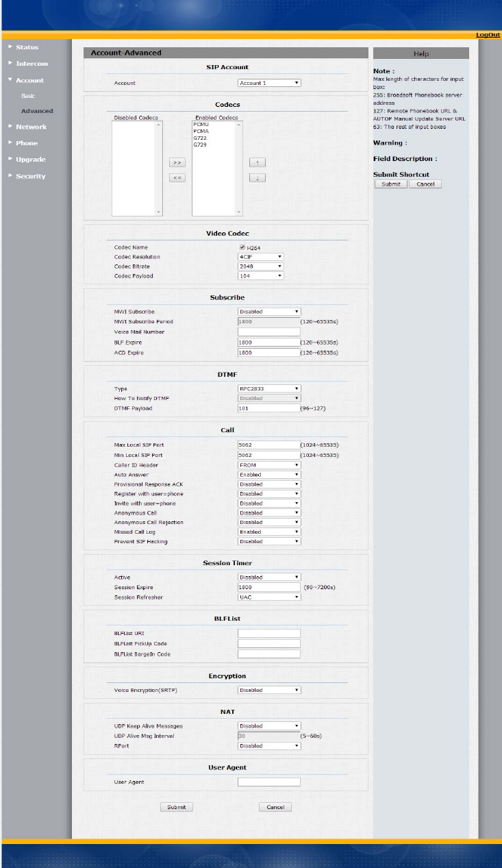The width and height of the screenshot is (502, 868).
Task: Open the Invite with user=phone dropdown
Action: tap(269, 504)
